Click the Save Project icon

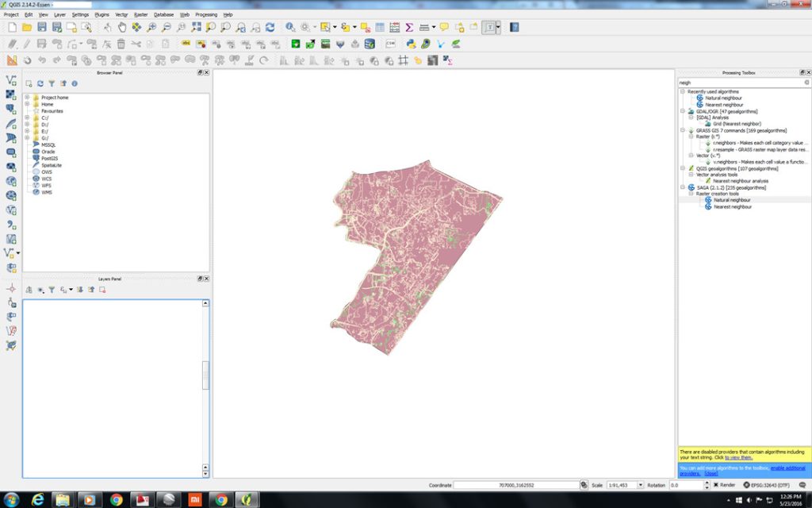(x=41, y=27)
